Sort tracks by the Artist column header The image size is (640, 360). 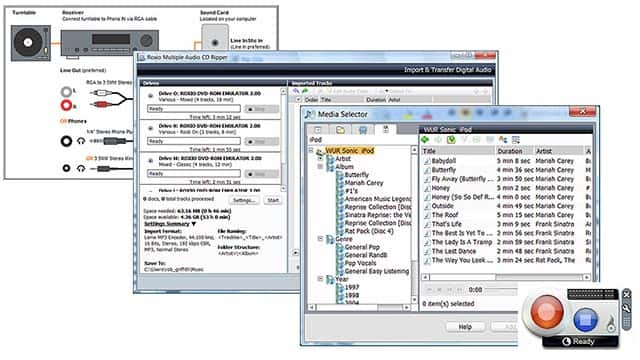tap(559, 151)
